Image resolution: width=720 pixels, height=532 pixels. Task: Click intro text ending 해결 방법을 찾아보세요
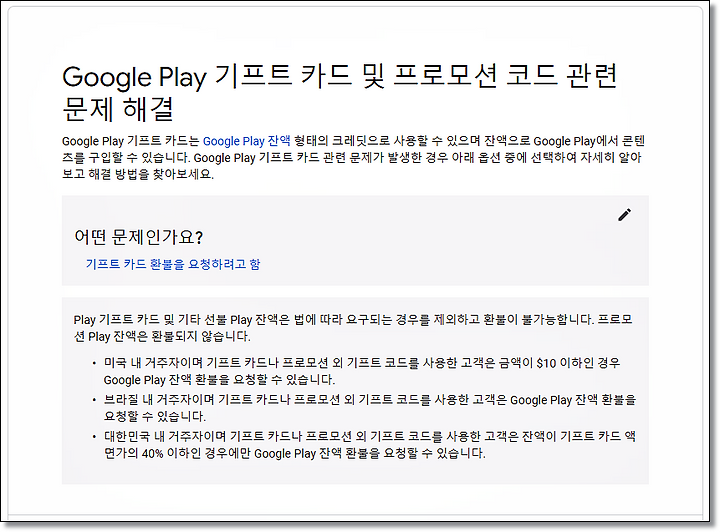coord(354,157)
